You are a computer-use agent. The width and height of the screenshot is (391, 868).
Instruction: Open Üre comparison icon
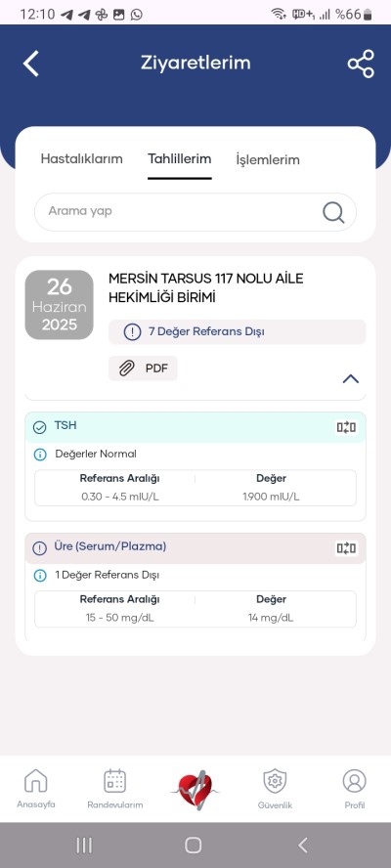pos(346,548)
